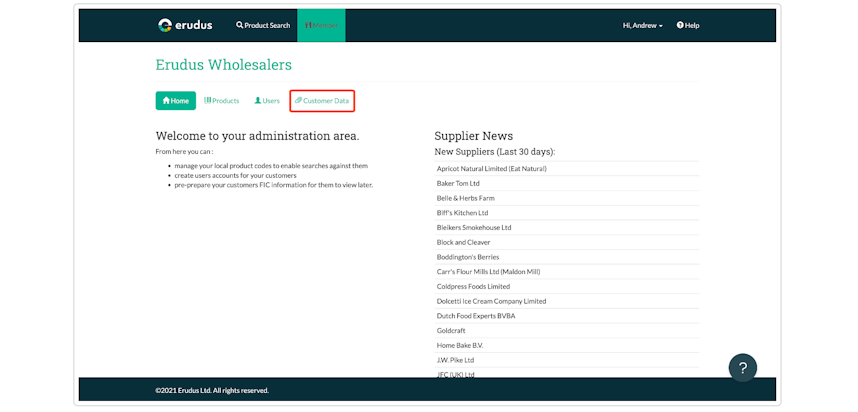858x412 pixels.
Task: Select supplier Boddington's Berries
Action: pos(566,257)
